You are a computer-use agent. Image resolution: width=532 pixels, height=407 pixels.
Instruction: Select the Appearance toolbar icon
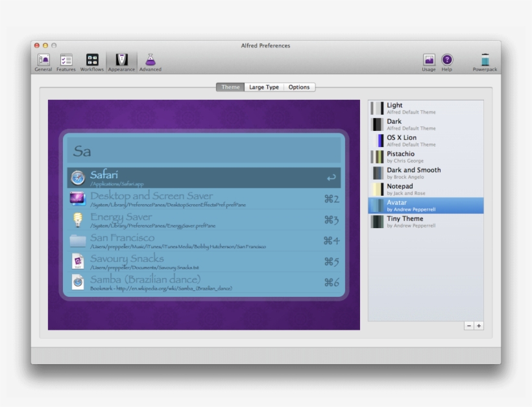pos(121,63)
